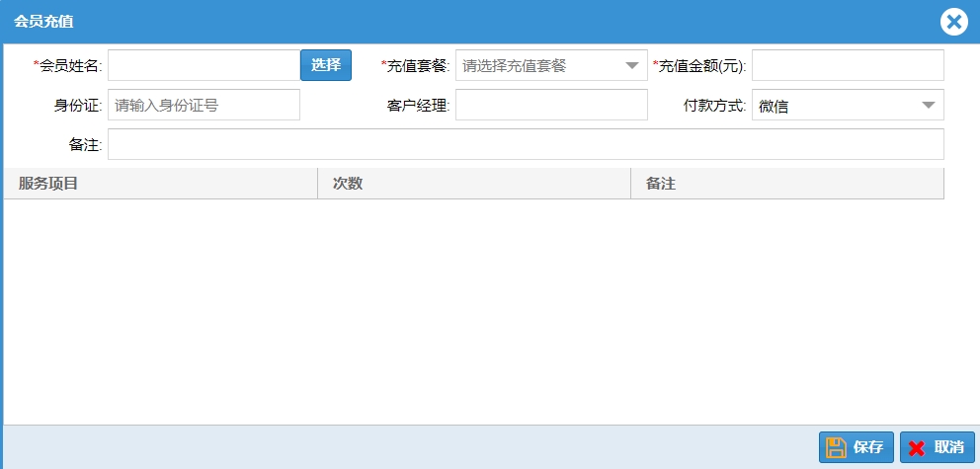Viewport: 980px width, 469px height.
Task: Click the 会员充值 dialog title
Action: pos(43,22)
